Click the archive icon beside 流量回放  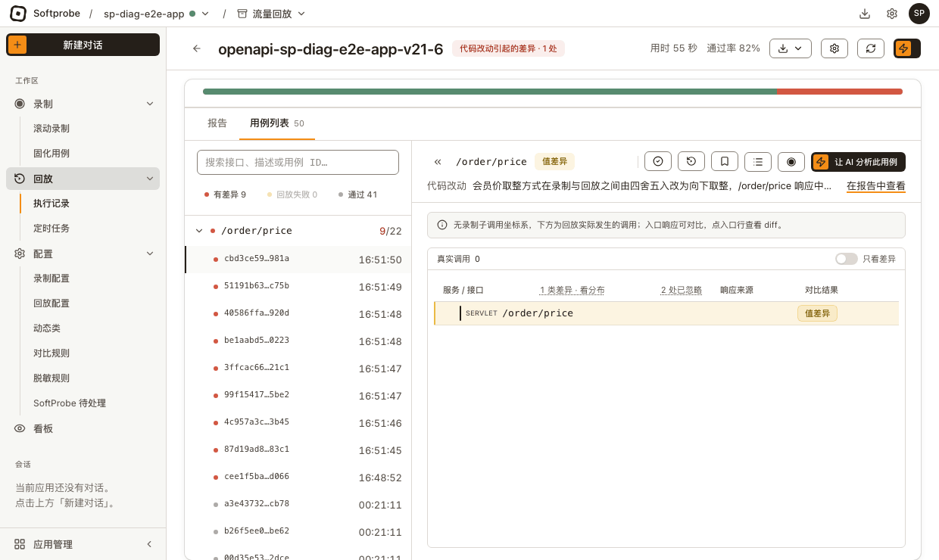click(x=242, y=14)
